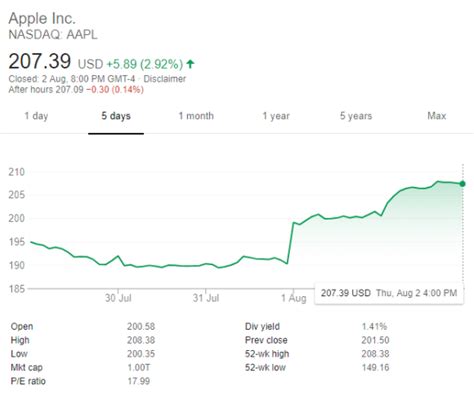
Task: Click the Apple Inc. company title
Action: [42, 18]
